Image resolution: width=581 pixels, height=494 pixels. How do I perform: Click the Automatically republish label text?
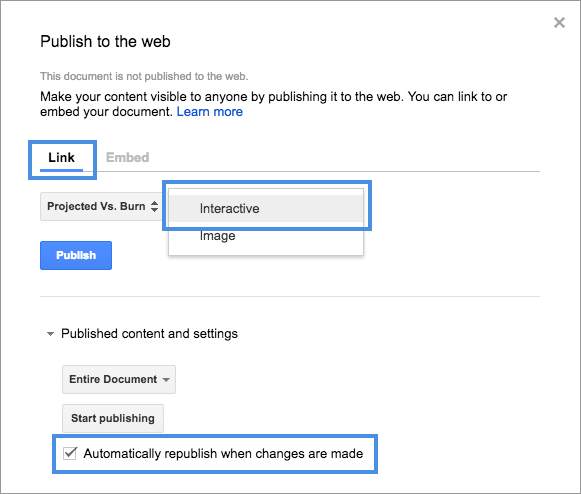click(x=223, y=454)
